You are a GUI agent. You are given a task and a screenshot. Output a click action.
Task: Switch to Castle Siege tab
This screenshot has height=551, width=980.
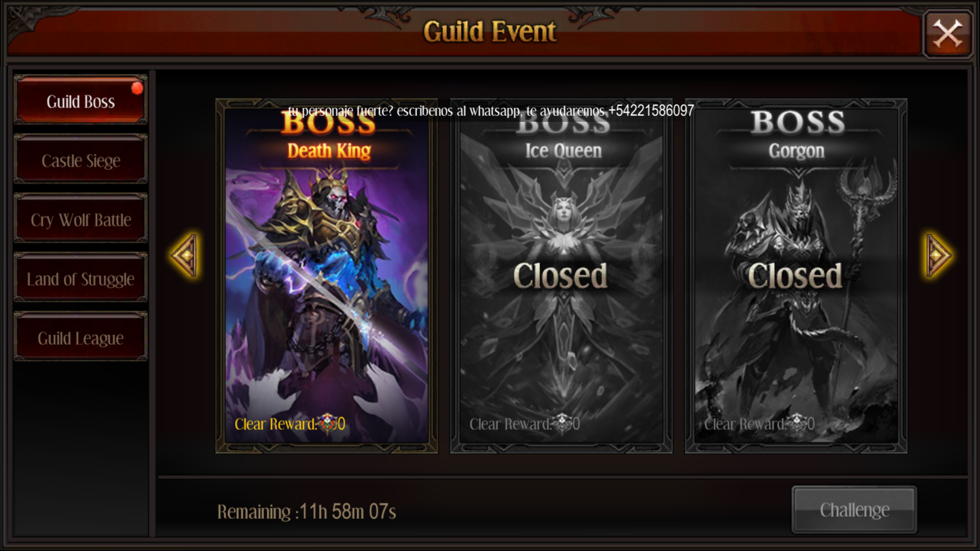[x=80, y=160]
